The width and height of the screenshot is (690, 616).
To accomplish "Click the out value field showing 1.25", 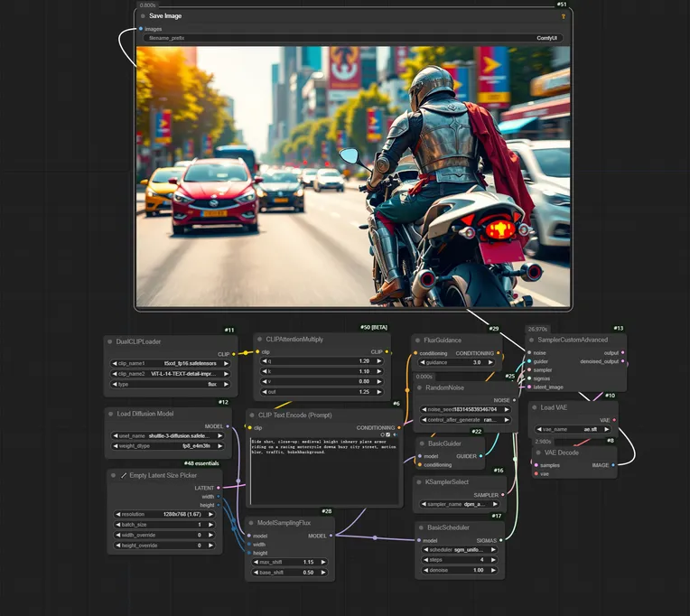I will tap(322, 392).
